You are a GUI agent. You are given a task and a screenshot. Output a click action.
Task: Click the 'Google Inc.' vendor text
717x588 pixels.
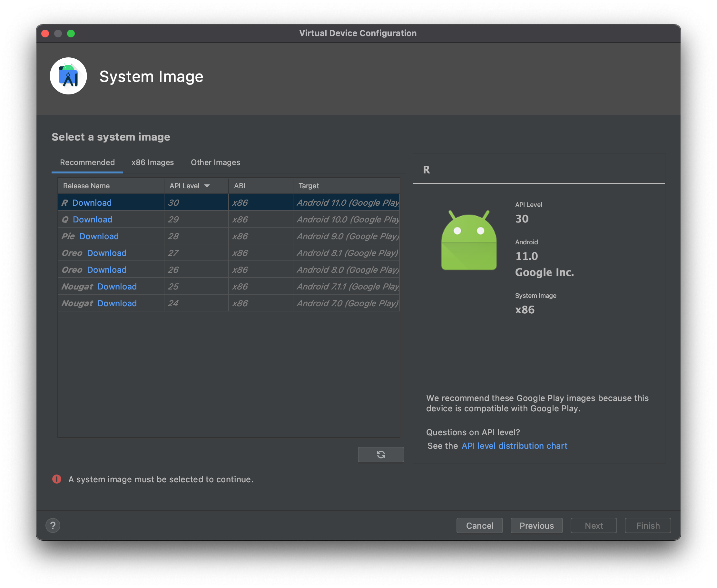(544, 272)
